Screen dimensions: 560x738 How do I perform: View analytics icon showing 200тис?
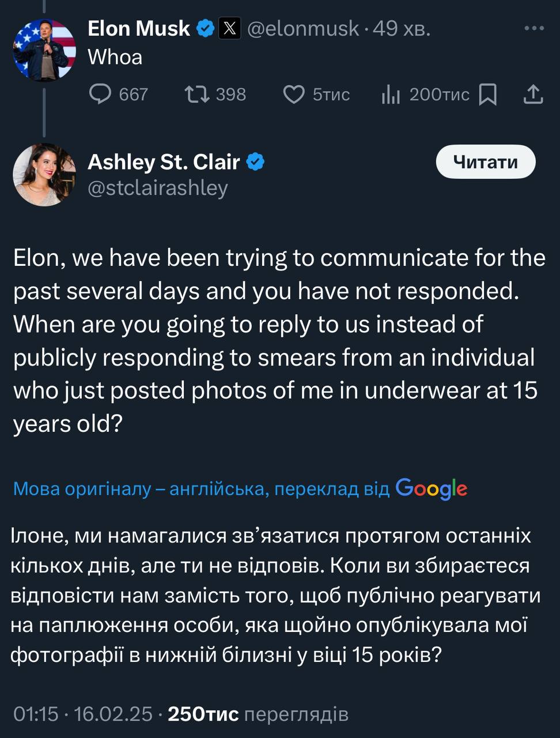(x=391, y=94)
